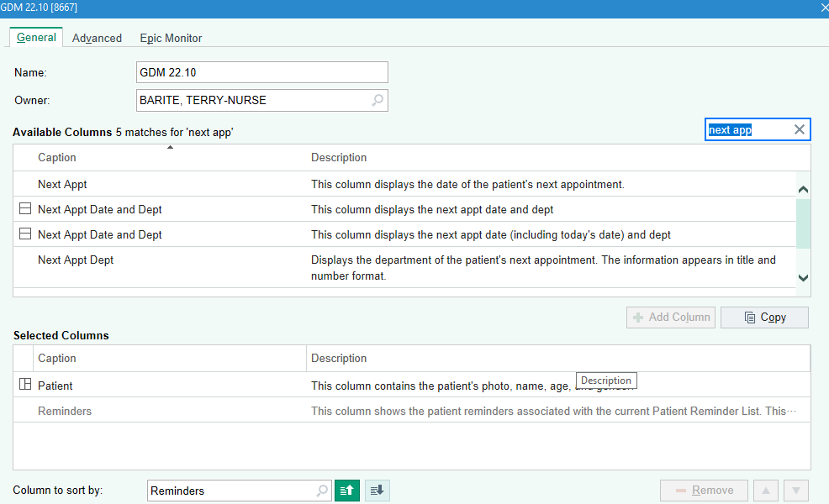Select the 'Reminders' selected column row
The height and width of the screenshot is (504, 829).
coord(411,410)
